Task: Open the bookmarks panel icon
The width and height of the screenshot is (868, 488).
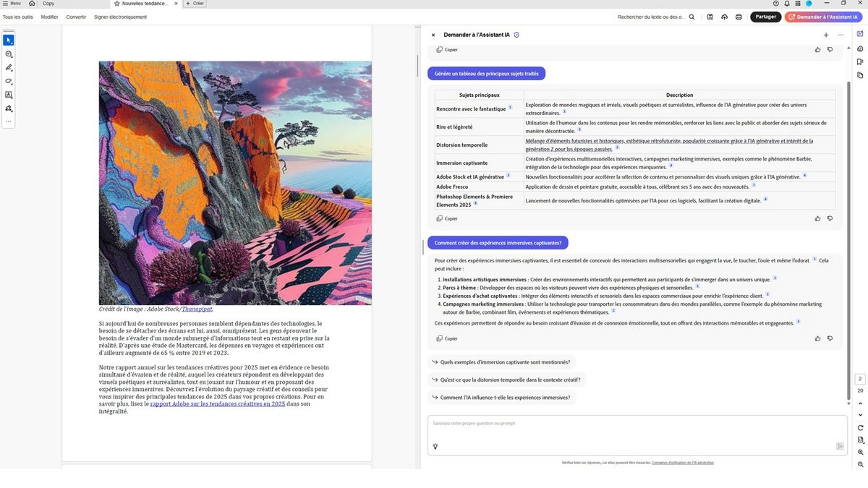Action: point(861,61)
